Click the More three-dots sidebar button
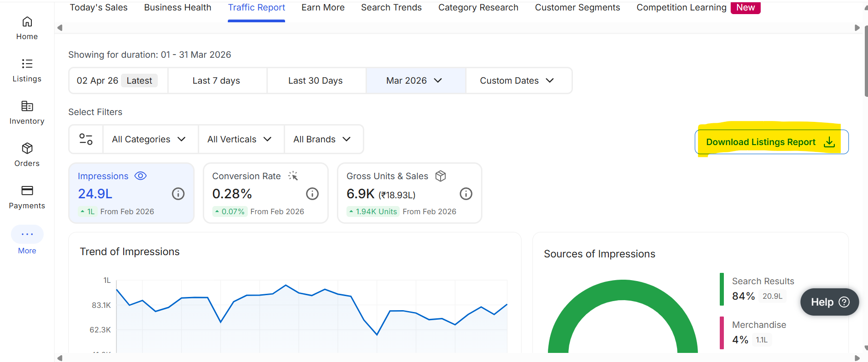This screenshot has width=868, height=362. tap(27, 234)
